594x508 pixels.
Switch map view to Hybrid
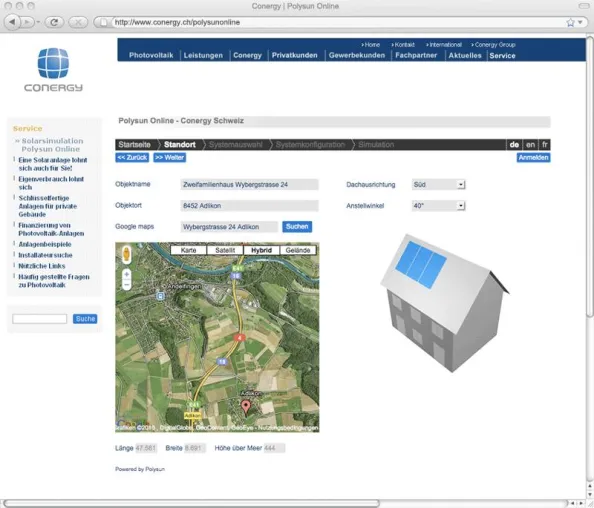(x=261, y=250)
